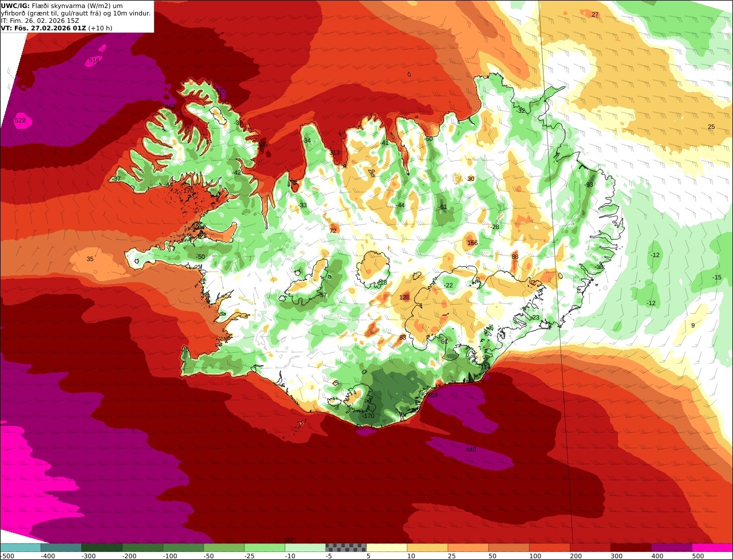Click the '156' value in the highlands
The image size is (733, 560).
(x=472, y=243)
